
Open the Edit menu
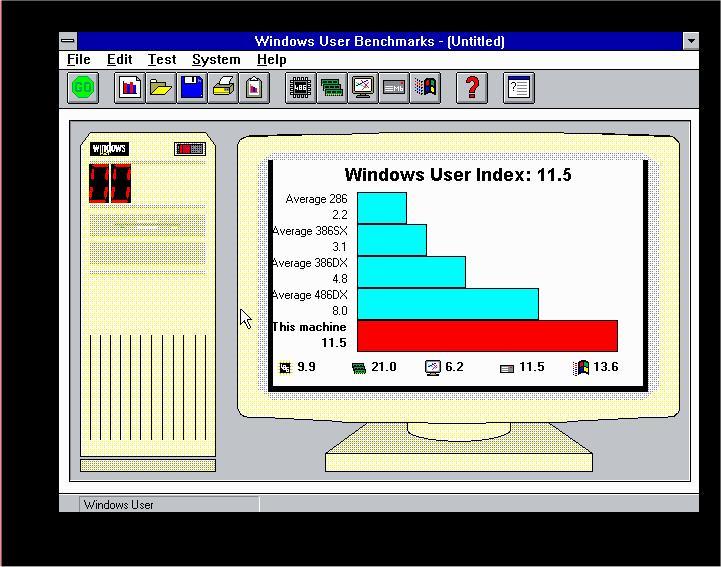coord(120,60)
